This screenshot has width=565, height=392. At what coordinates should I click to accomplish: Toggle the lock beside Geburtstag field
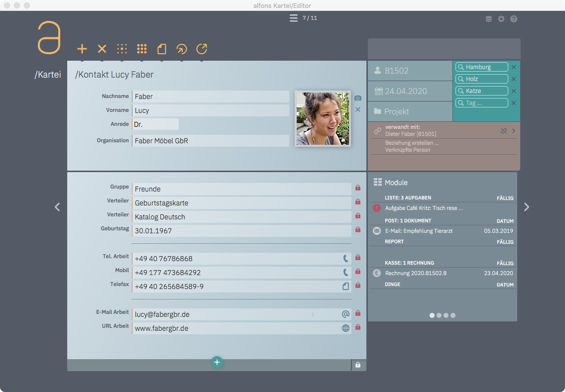pos(357,230)
